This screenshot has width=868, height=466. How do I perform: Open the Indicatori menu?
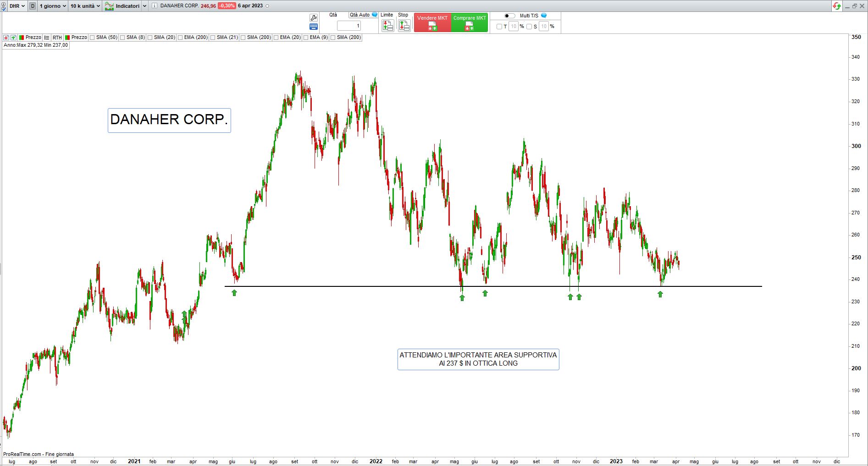click(x=126, y=6)
